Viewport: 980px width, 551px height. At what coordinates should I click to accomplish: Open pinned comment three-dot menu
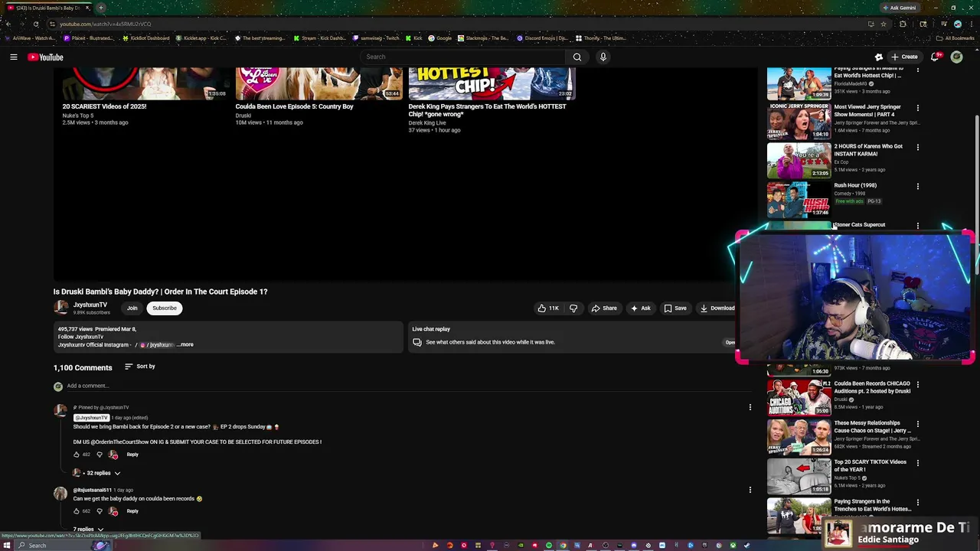point(750,407)
